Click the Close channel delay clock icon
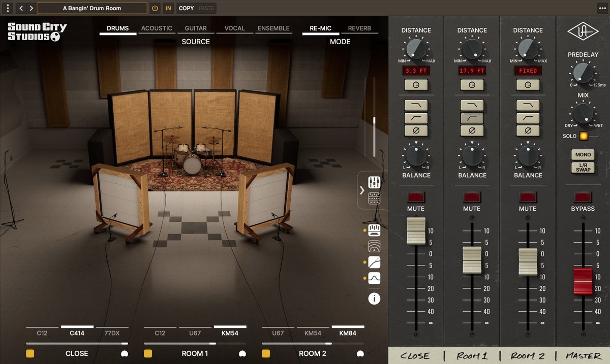610x364 pixels. coord(416,85)
